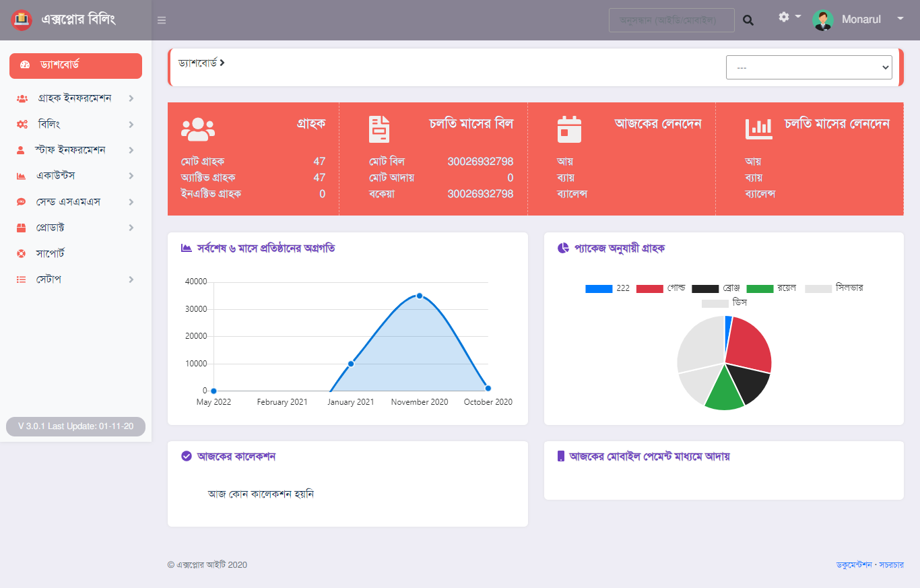This screenshot has height=588, width=920.
Task: Expand the একাউন্টস menu chevron
Action: pyautogui.click(x=131, y=176)
